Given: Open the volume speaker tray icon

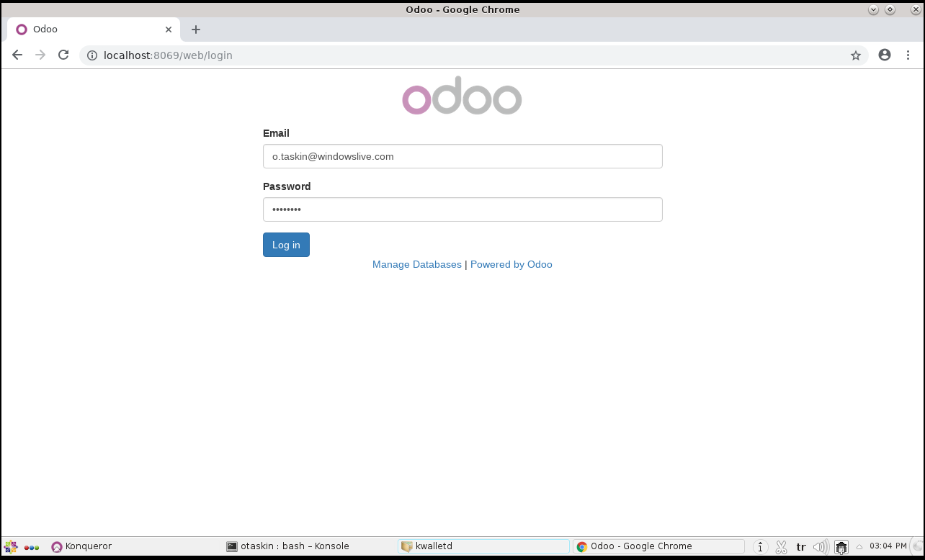Looking at the screenshot, I should click(x=821, y=547).
